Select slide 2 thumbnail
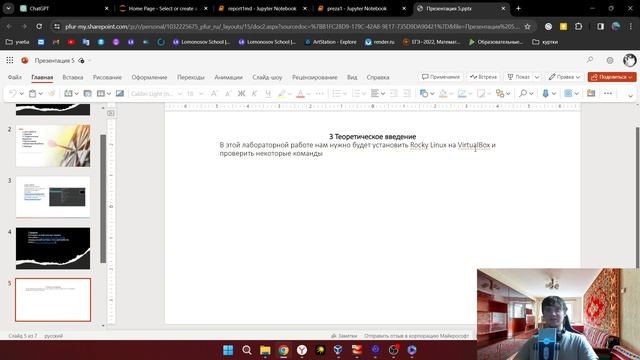Screen dimensions: 640x360 [53, 146]
